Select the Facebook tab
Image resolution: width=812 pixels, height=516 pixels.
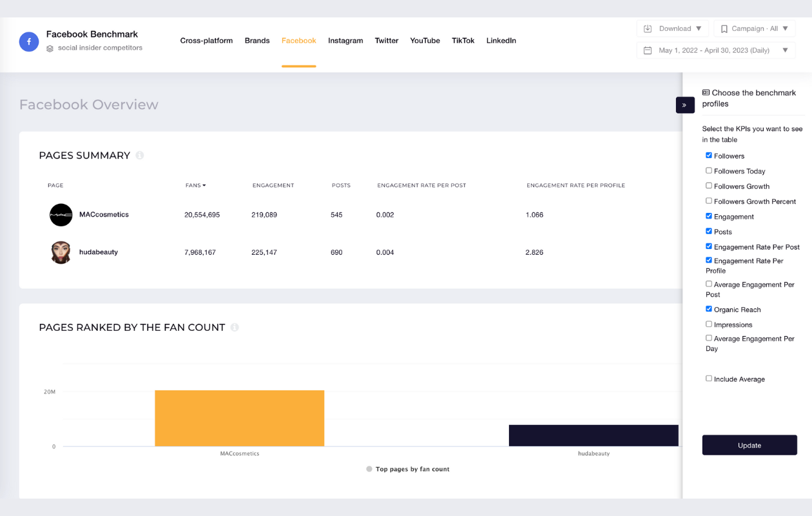pyautogui.click(x=299, y=41)
